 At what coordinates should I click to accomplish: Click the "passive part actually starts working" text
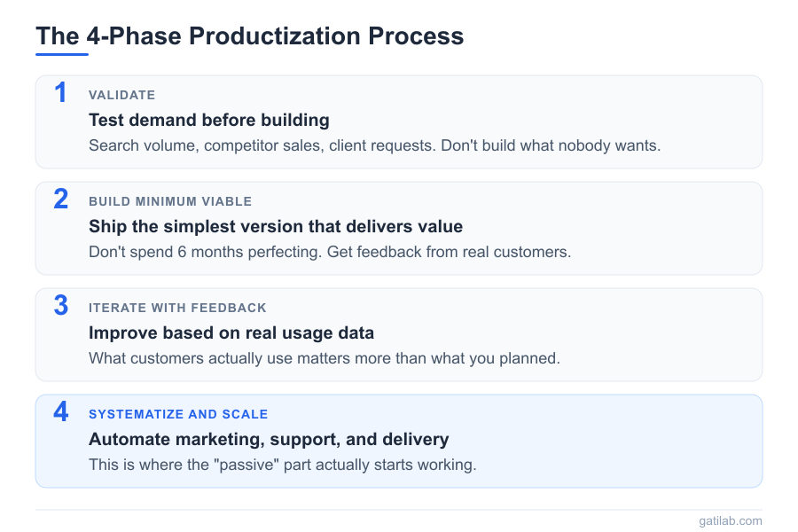point(282,465)
